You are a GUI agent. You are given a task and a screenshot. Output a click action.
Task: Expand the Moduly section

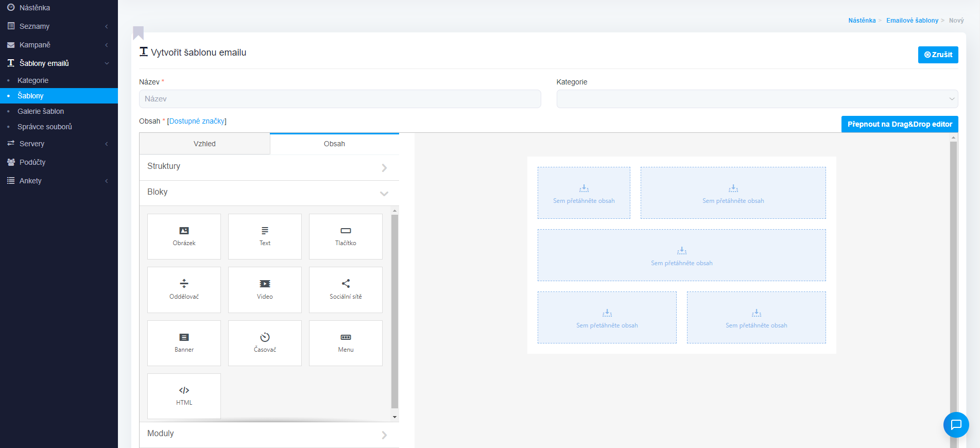point(269,435)
